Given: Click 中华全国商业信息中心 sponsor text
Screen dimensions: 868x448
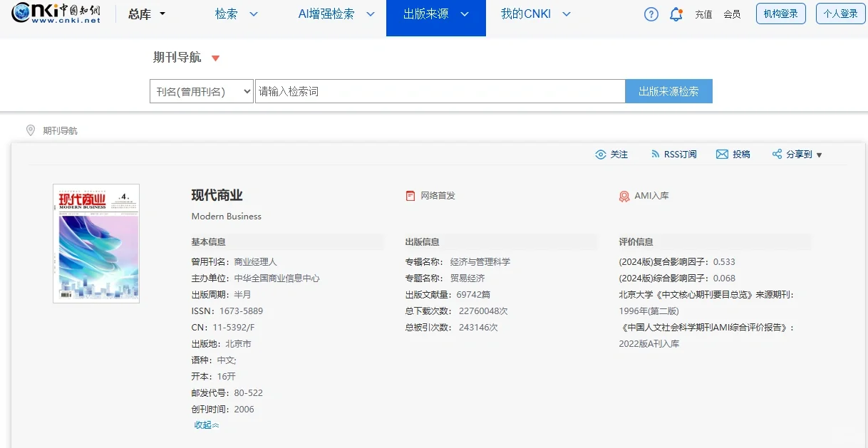Looking at the screenshot, I should pyautogui.click(x=277, y=278).
